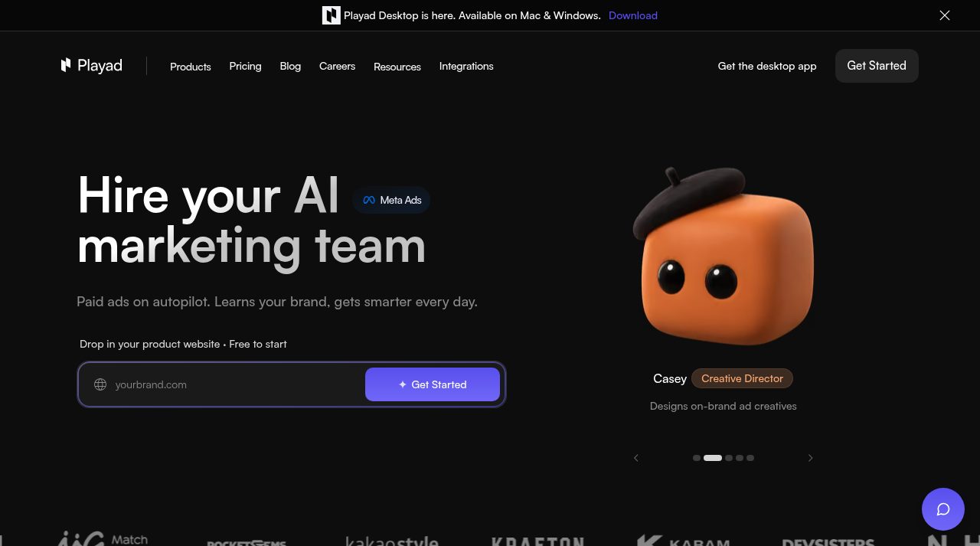Click Get the desktop app link
980x546 pixels.
click(x=767, y=66)
